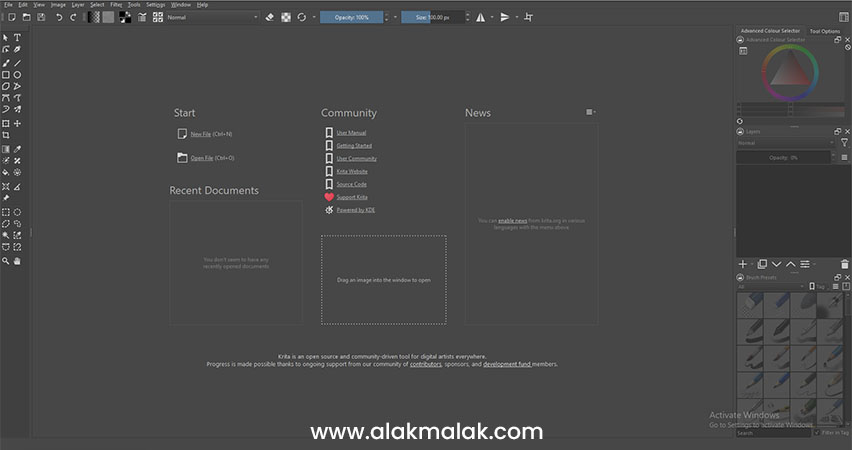Switch to Advanced Colour Selector tab
Viewport: 852px width, 450px height.
(770, 31)
